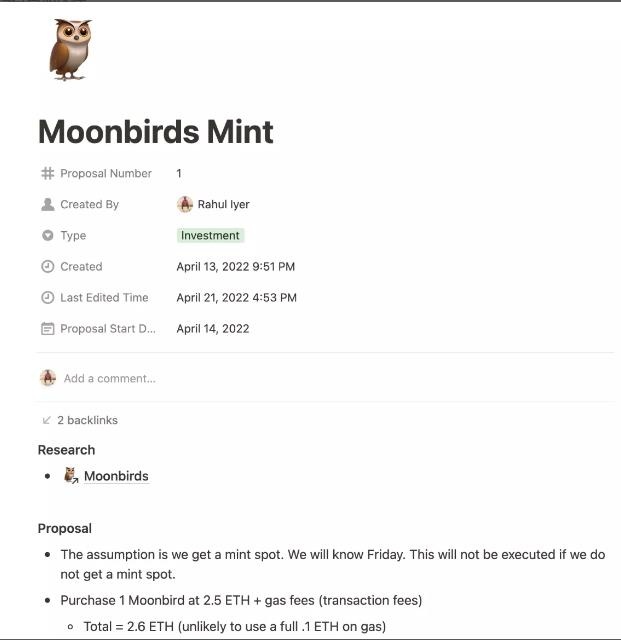The width and height of the screenshot is (621, 640).
Task: Expand the 2 backlinks list
Action: click(x=87, y=421)
